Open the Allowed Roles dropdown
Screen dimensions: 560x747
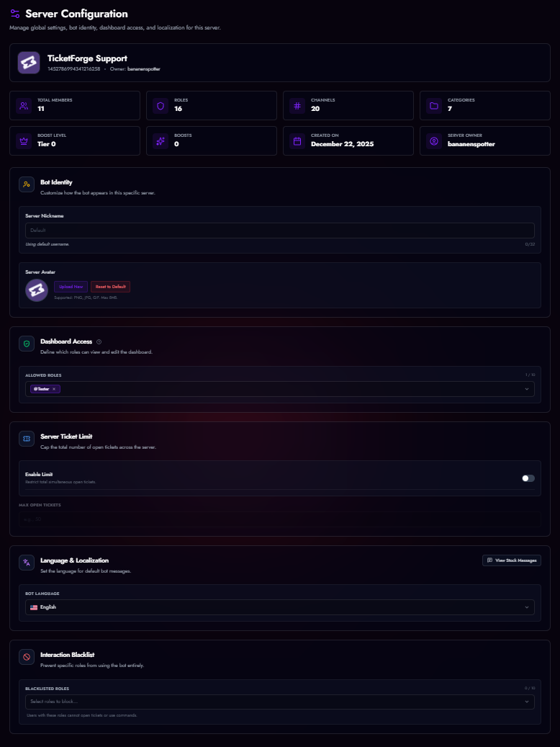pos(525,388)
